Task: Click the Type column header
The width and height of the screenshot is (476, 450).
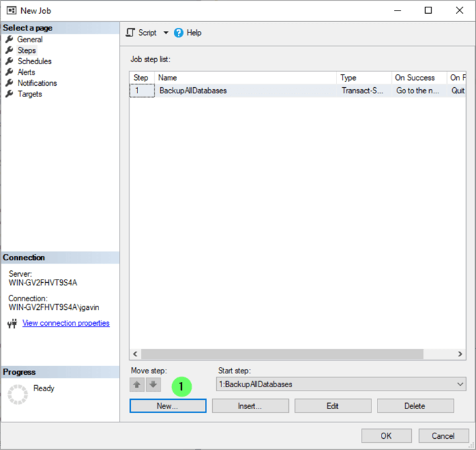Action: click(364, 78)
